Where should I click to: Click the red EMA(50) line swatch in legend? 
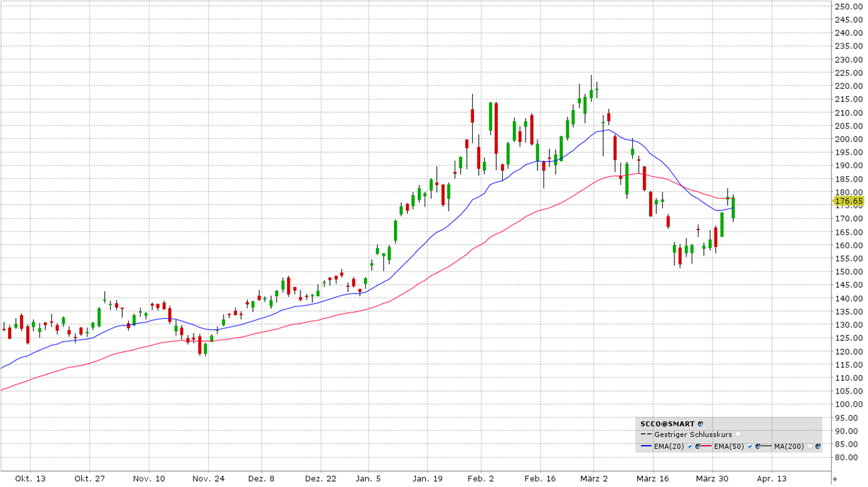pos(706,446)
